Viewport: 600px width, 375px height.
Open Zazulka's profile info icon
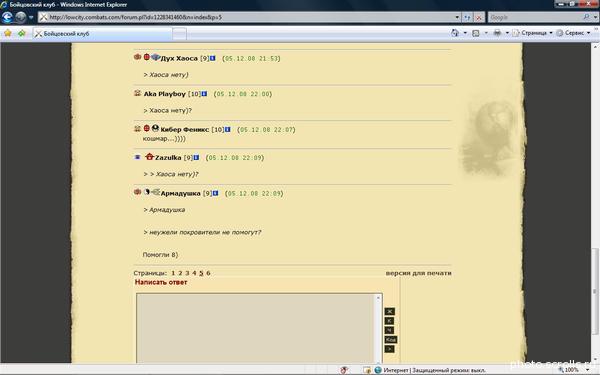click(x=196, y=157)
